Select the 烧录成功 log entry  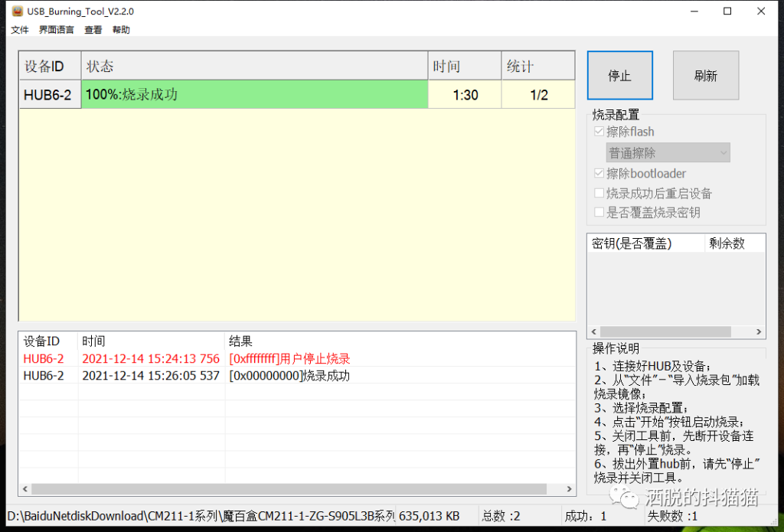tap(289, 376)
